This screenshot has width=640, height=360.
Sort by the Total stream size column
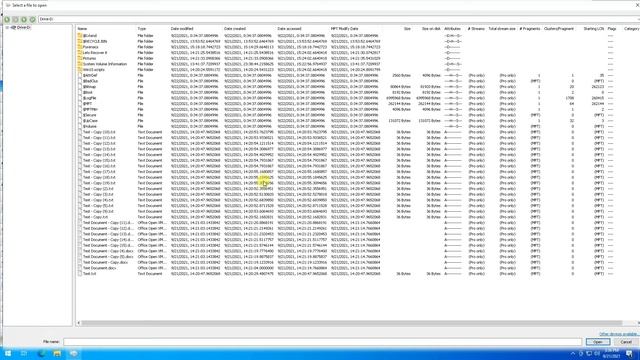[x=502, y=29]
